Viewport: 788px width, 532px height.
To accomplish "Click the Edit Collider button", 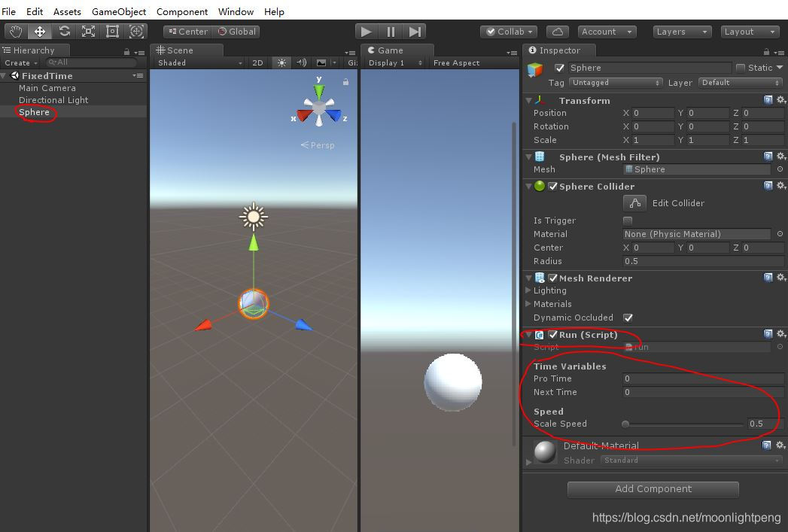I will point(634,203).
